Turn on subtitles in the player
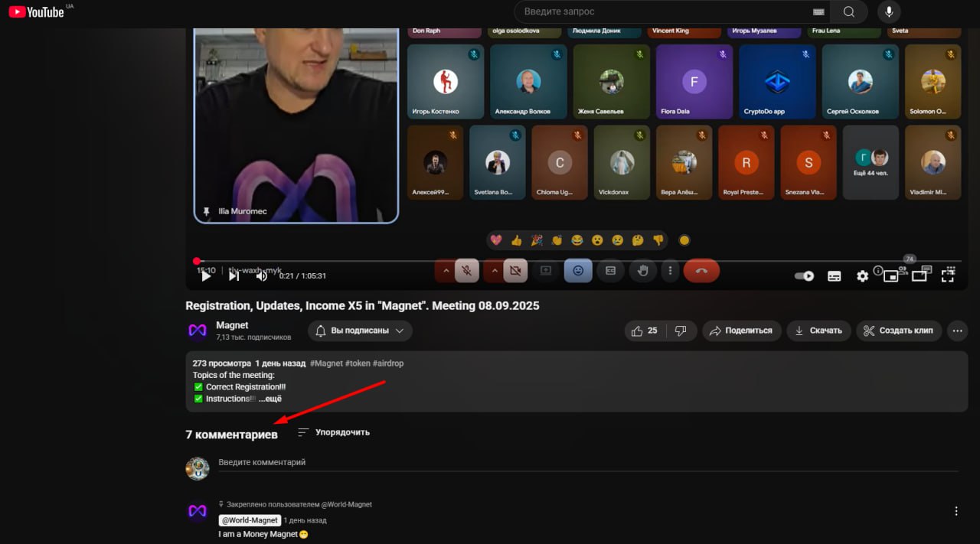Image resolution: width=980 pixels, height=544 pixels. pyautogui.click(x=835, y=276)
